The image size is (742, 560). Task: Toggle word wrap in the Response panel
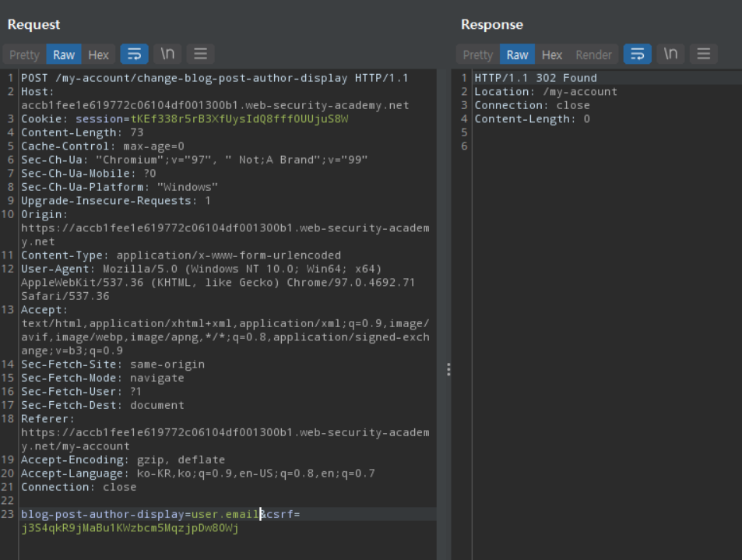pos(636,54)
